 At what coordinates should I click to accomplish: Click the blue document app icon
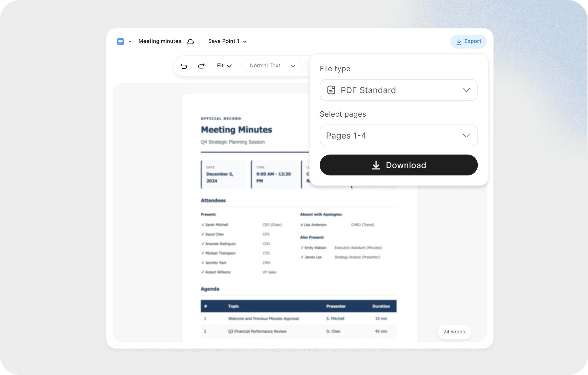point(120,41)
